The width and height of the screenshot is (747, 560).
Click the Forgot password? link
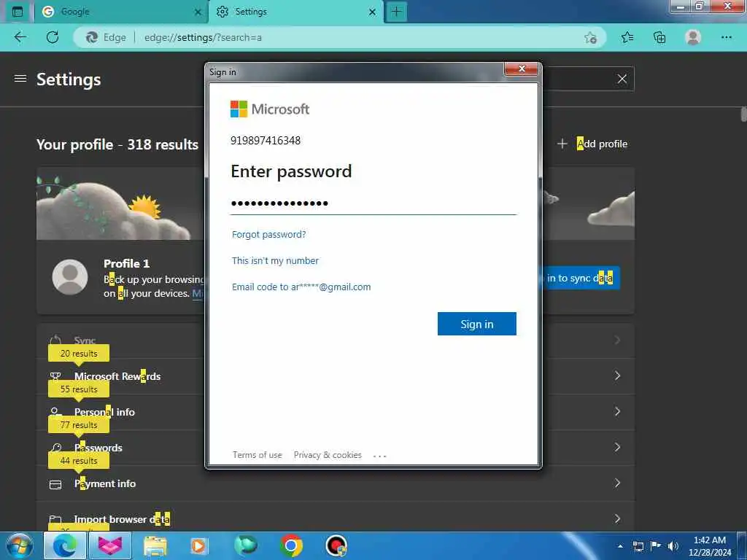(x=268, y=234)
